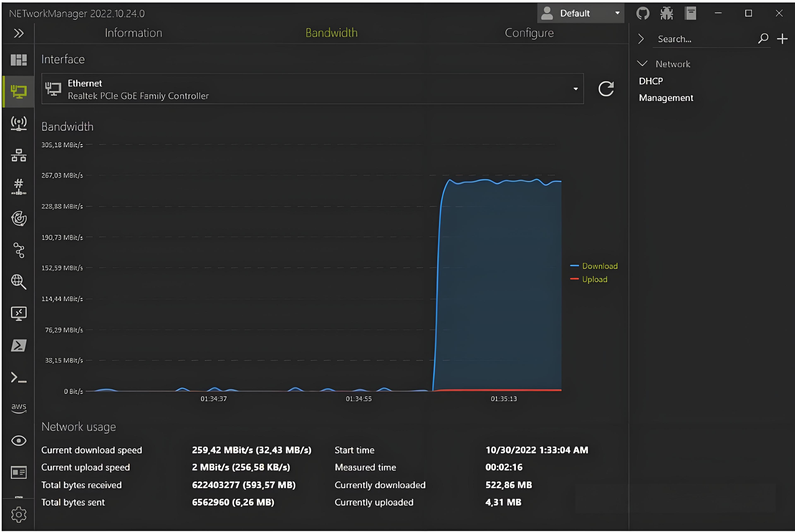Screen dimensions: 795x532
Task: Open the GitHub repository icon
Action: click(642, 14)
